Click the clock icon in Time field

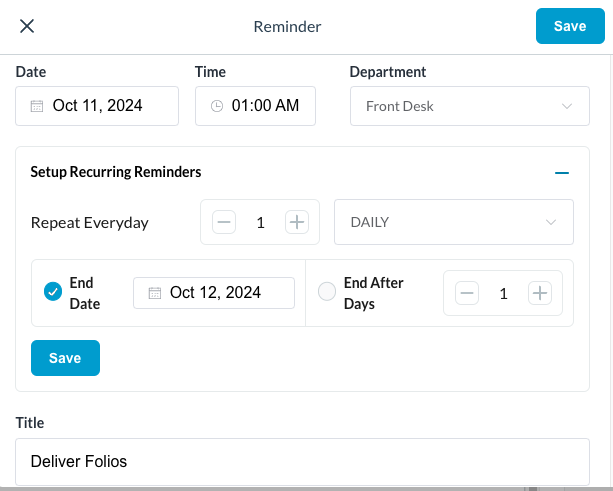216,106
